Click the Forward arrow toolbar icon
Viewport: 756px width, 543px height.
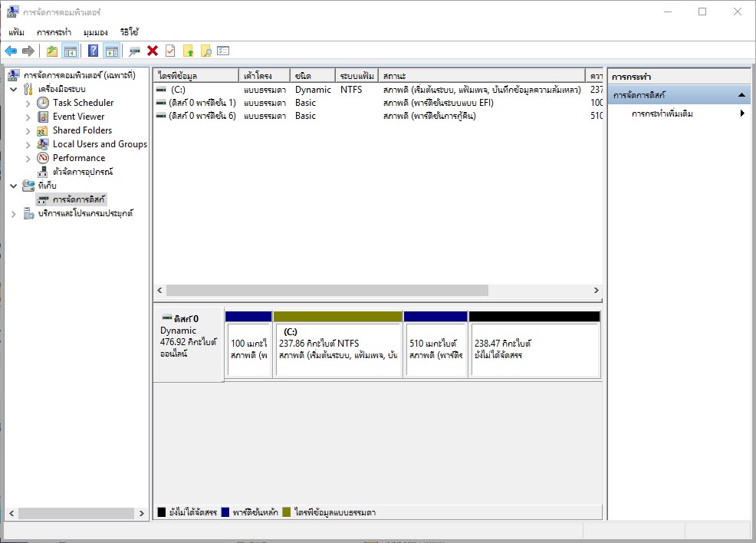[x=28, y=51]
